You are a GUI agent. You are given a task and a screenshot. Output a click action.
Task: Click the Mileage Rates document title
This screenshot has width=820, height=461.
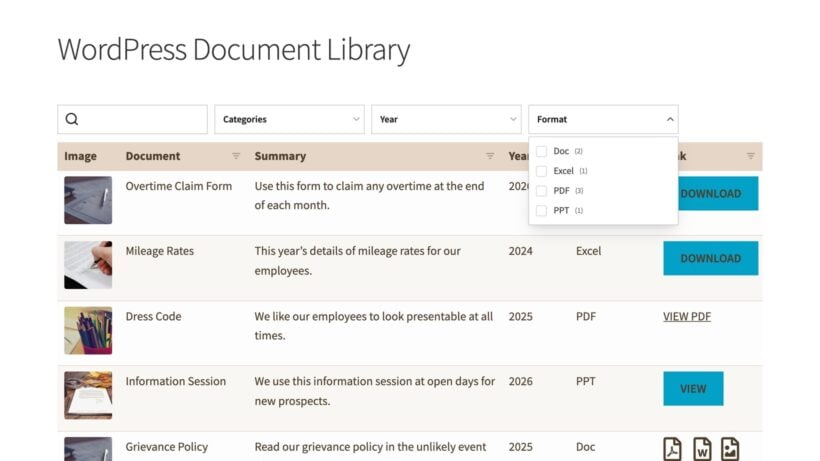160,251
